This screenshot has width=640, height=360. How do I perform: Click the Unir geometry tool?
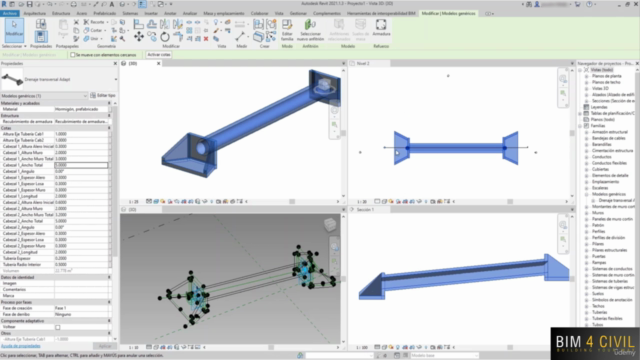91,39
